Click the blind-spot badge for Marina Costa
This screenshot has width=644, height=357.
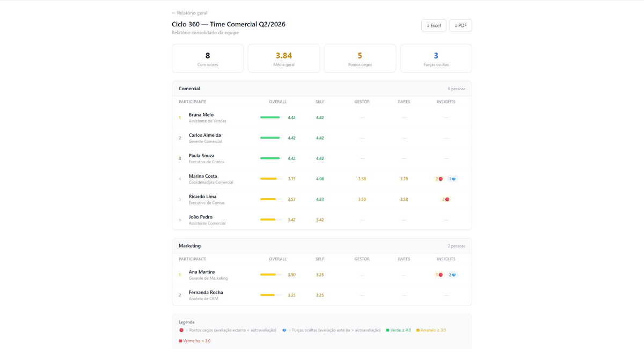click(439, 179)
